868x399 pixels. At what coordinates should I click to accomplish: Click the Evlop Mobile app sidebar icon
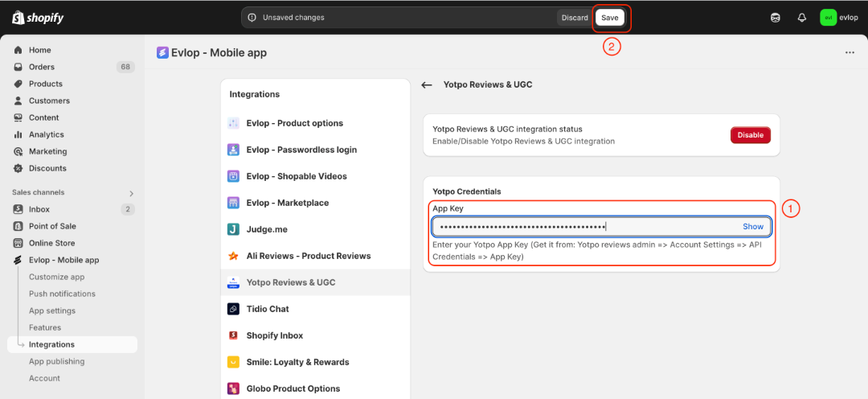18,260
